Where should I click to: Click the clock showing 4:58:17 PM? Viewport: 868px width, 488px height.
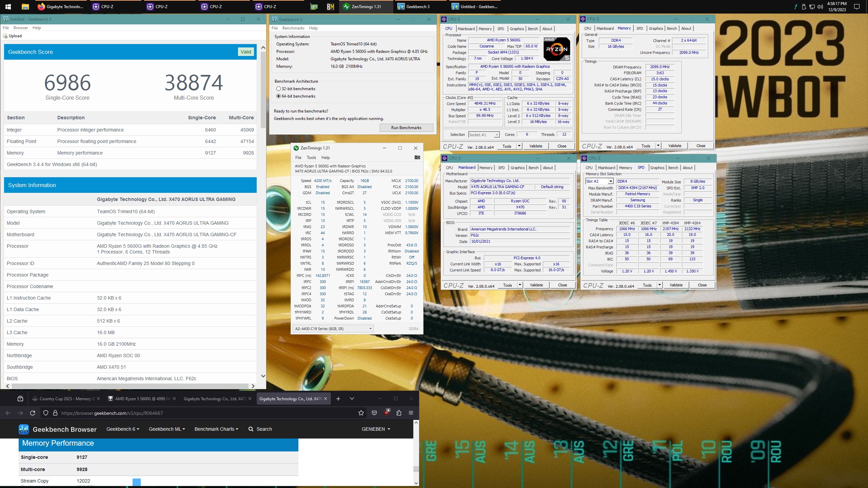pos(837,4)
